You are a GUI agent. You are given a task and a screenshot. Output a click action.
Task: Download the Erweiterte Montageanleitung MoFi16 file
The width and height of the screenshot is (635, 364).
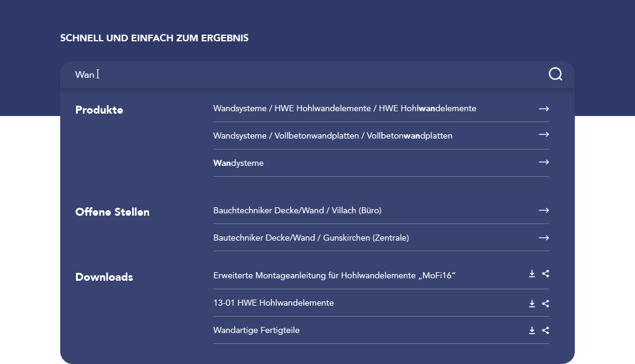[532, 274]
